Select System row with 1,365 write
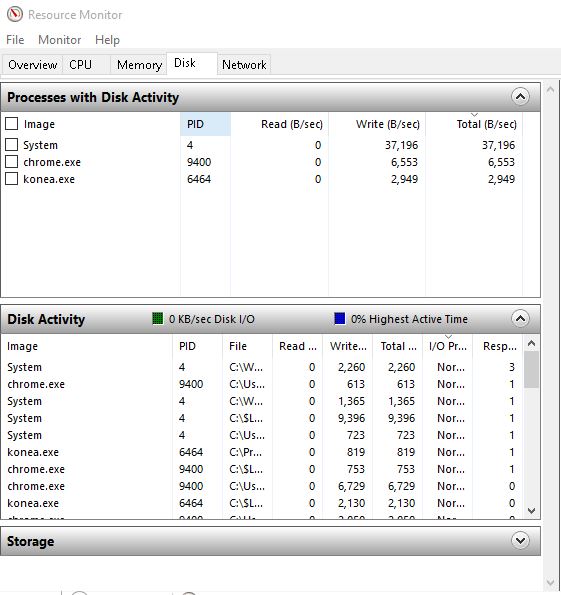Viewport: 561px width, 595px height. tap(262, 401)
